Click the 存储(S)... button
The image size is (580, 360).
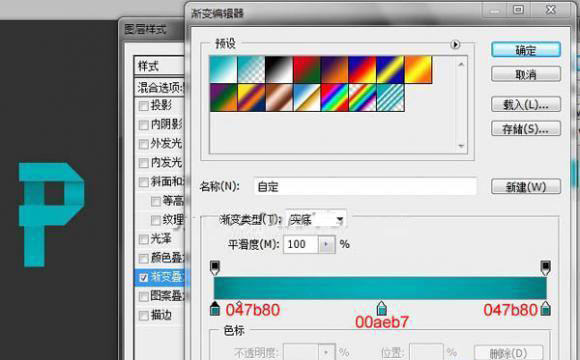tap(526, 129)
